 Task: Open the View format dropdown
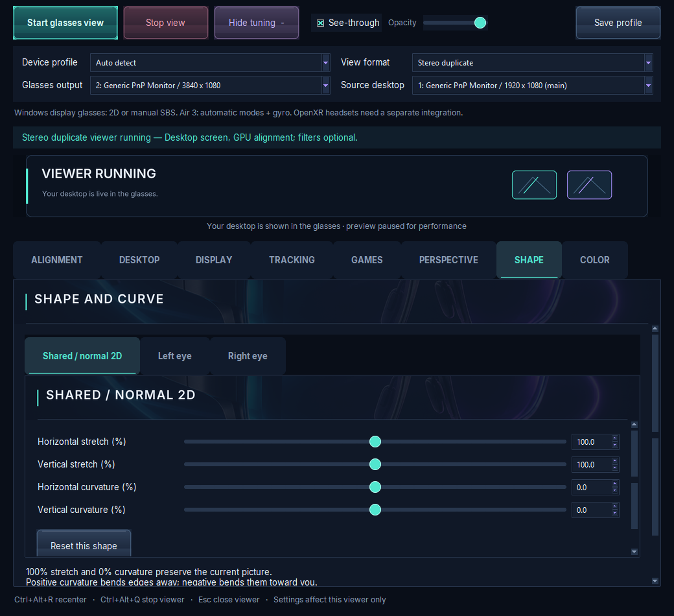point(532,63)
